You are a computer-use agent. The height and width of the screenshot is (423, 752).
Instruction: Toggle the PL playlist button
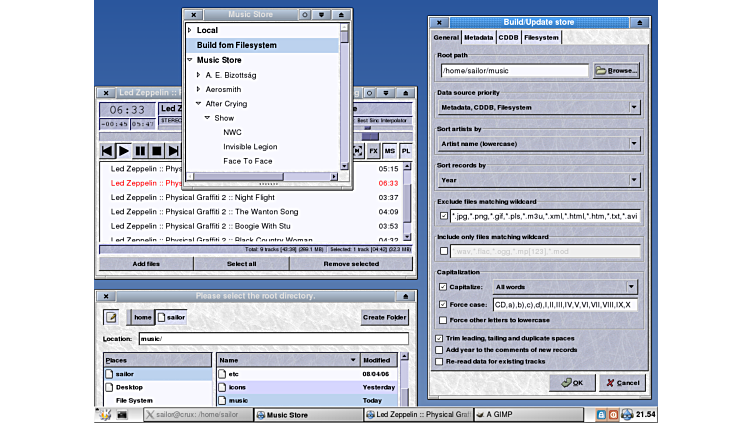(x=405, y=151)
